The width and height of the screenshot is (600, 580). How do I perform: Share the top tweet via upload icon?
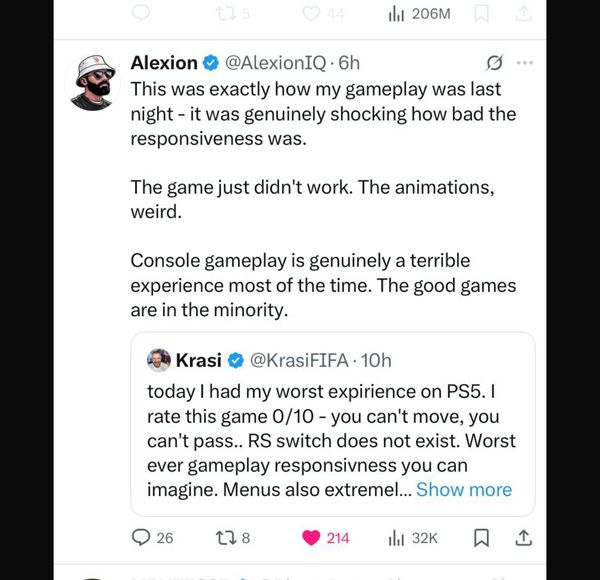(x=522, y=13)
